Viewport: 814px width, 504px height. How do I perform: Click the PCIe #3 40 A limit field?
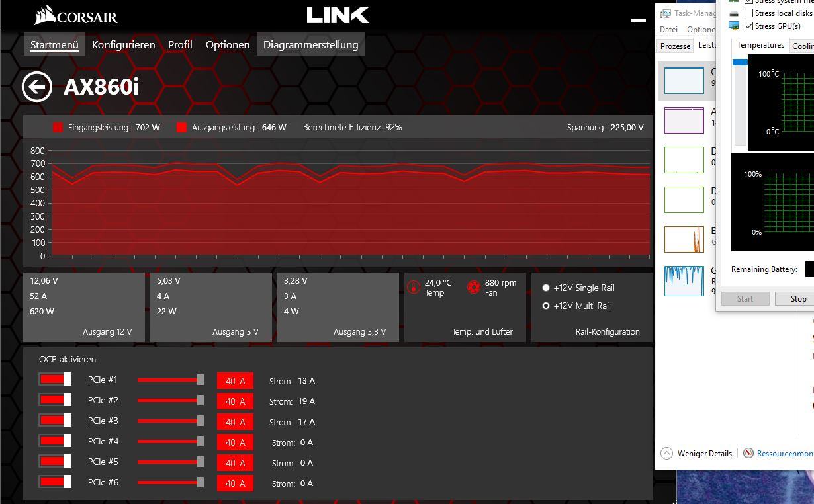tap(235, 421)
